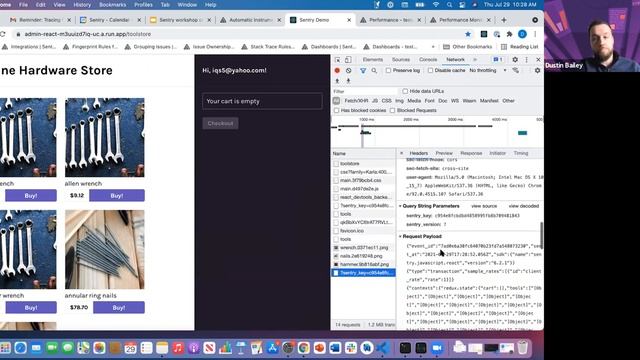This screenshot has height=360, width=640.
Task: Open the Timing tab of the request
Action: tap(521, 153)
